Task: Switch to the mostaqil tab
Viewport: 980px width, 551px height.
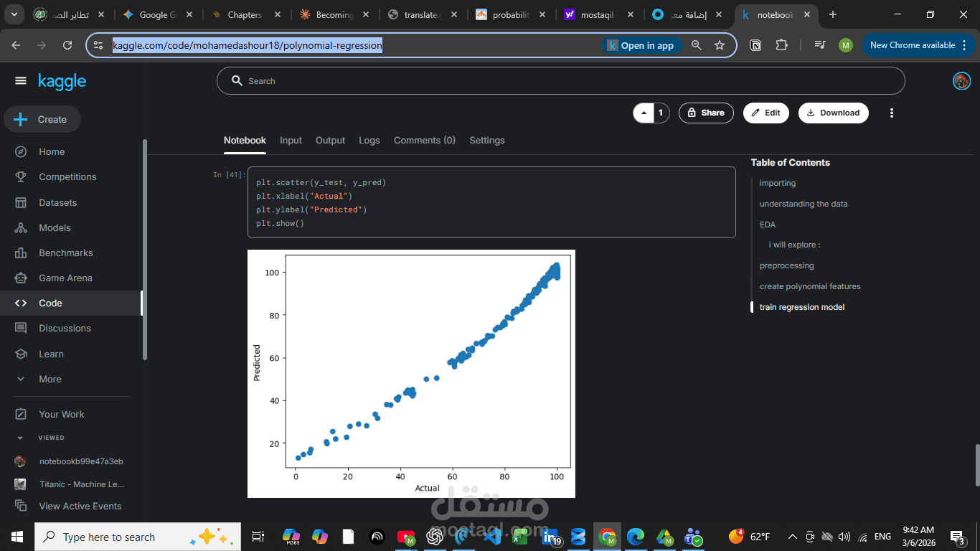Action: 598,14
